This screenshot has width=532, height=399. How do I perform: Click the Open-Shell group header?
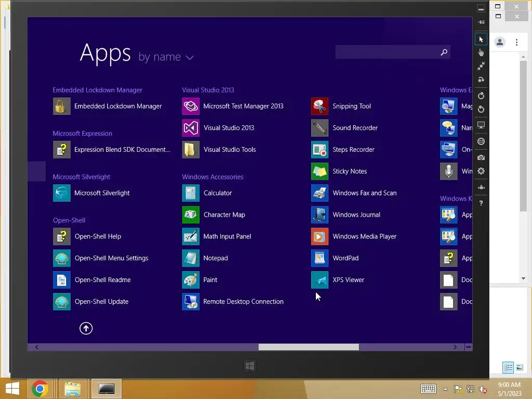click(x=69, y=220)
